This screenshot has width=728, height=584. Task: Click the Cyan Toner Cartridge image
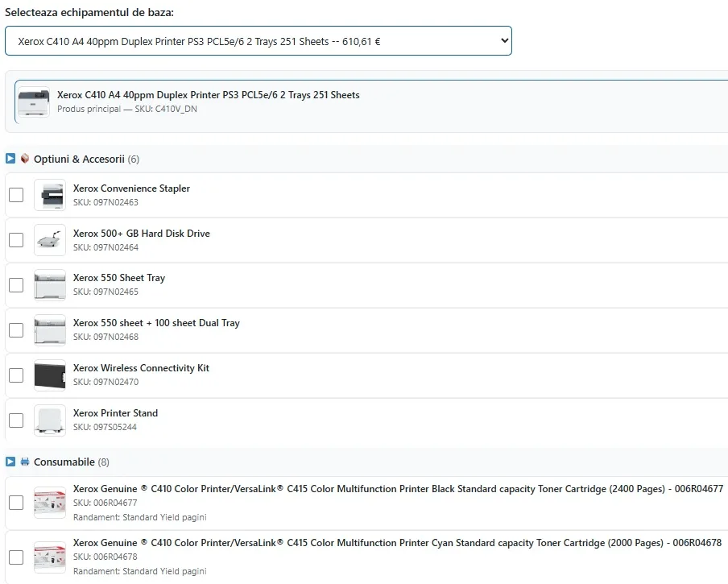tap(50, 557)
